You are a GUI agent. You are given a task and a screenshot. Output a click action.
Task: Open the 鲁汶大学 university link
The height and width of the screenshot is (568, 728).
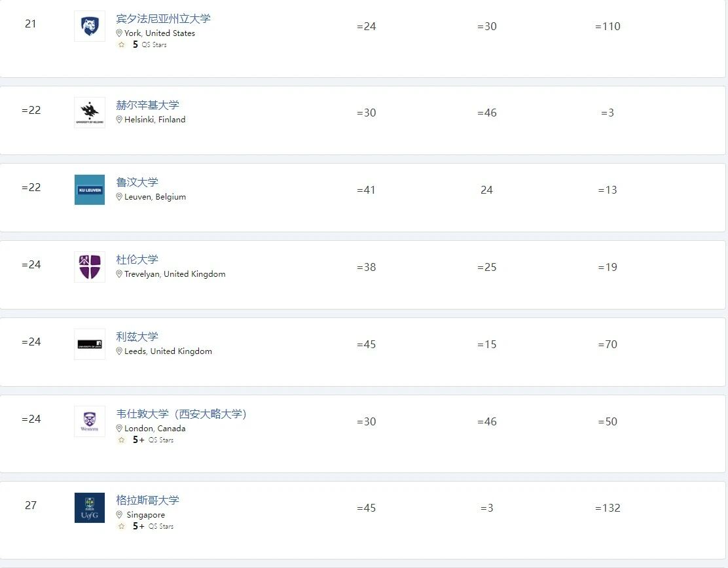[137, 183]
